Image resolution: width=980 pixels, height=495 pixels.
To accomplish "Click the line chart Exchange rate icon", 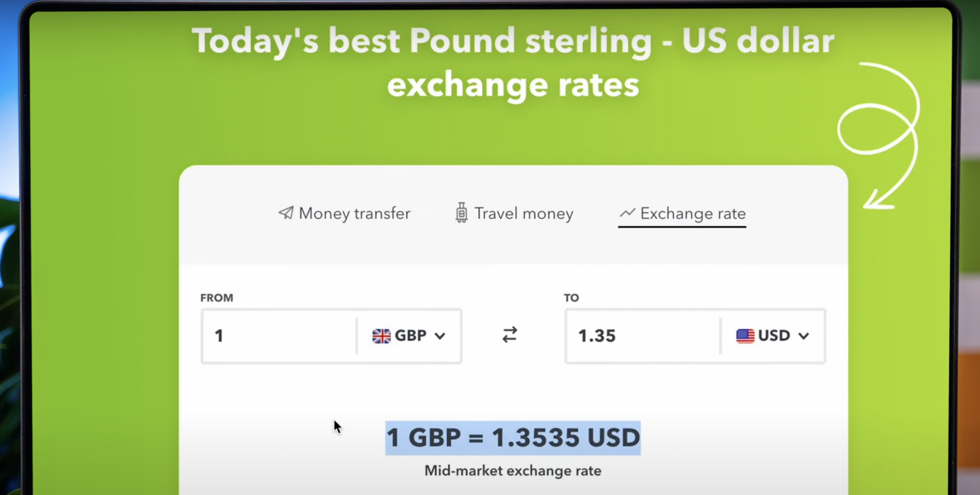I will point(627,213).
